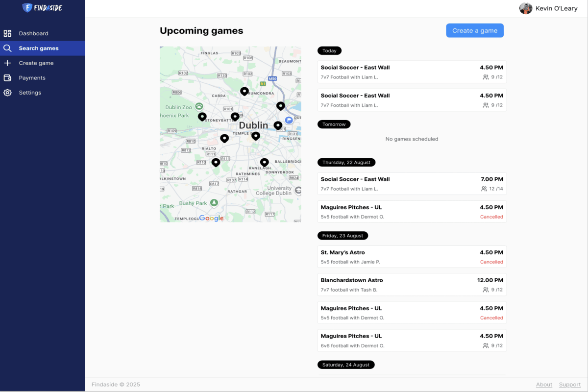Select map pin near Rialto
The image size is (588, 392).
[x=224, y=139]
